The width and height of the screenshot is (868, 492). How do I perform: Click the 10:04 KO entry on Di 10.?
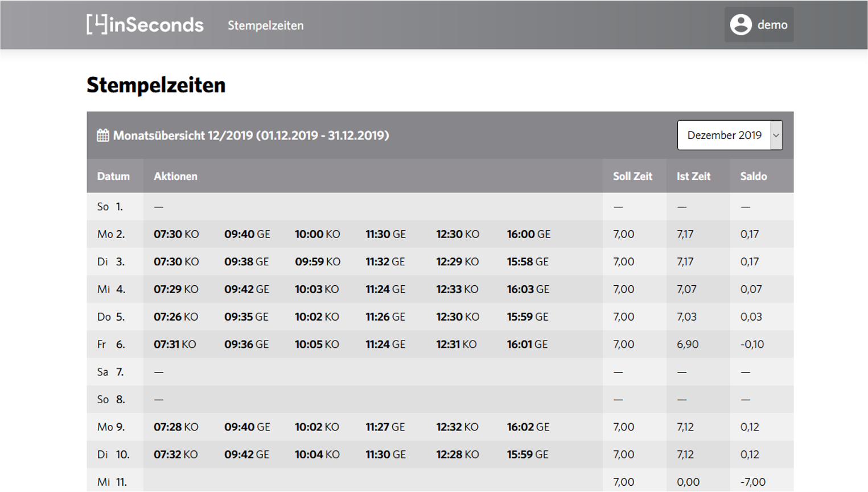[x=317, y=454]
